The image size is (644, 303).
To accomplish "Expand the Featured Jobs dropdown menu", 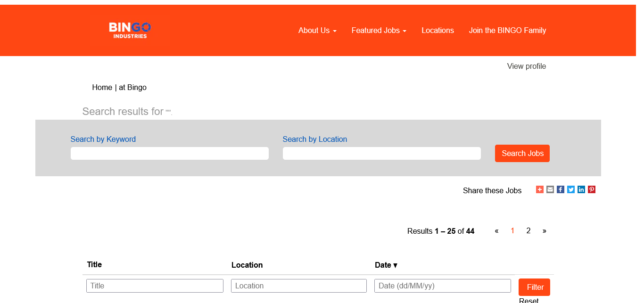I will click(x=379, y=30).
